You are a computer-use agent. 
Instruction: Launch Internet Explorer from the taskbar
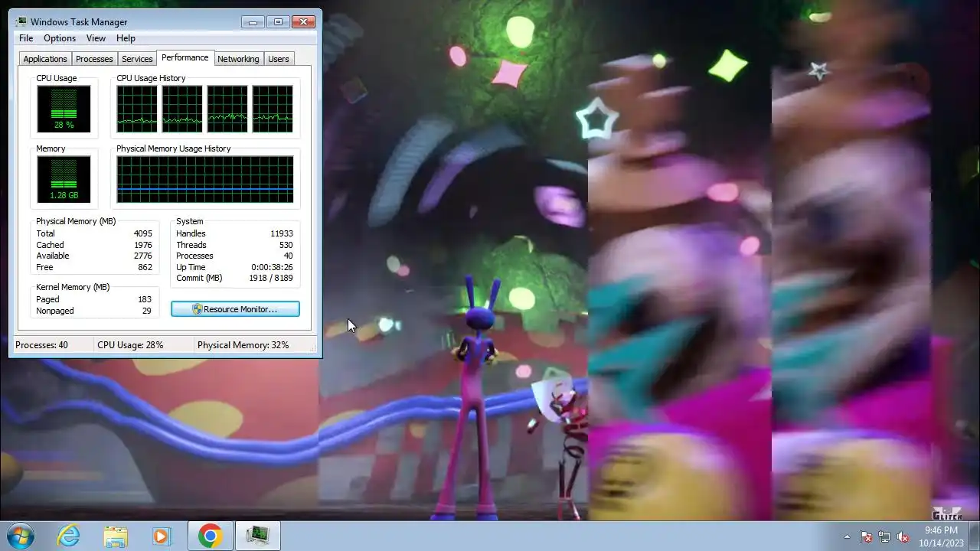(x=69, y=536)
